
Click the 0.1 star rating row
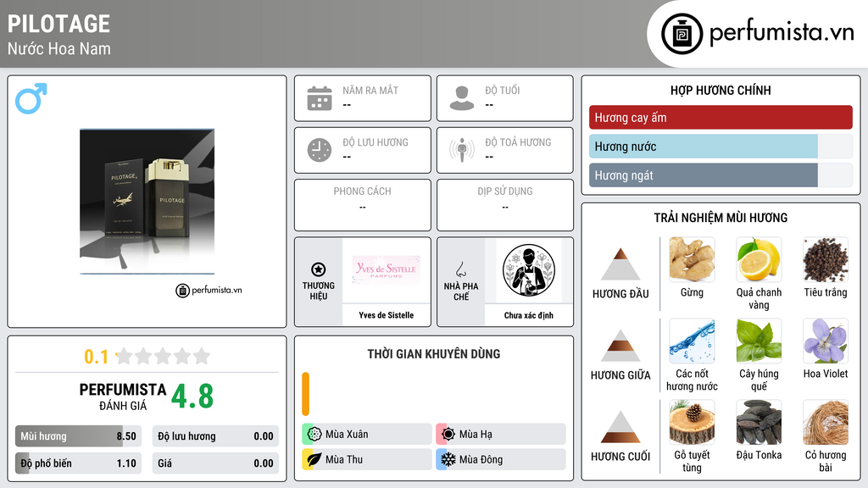pos(147,357)
